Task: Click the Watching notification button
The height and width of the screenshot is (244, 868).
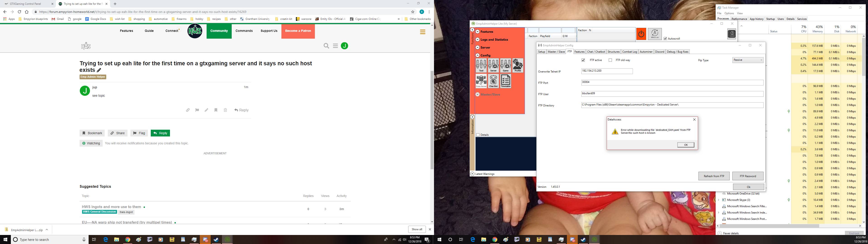Action: click(x=91, y=143)
